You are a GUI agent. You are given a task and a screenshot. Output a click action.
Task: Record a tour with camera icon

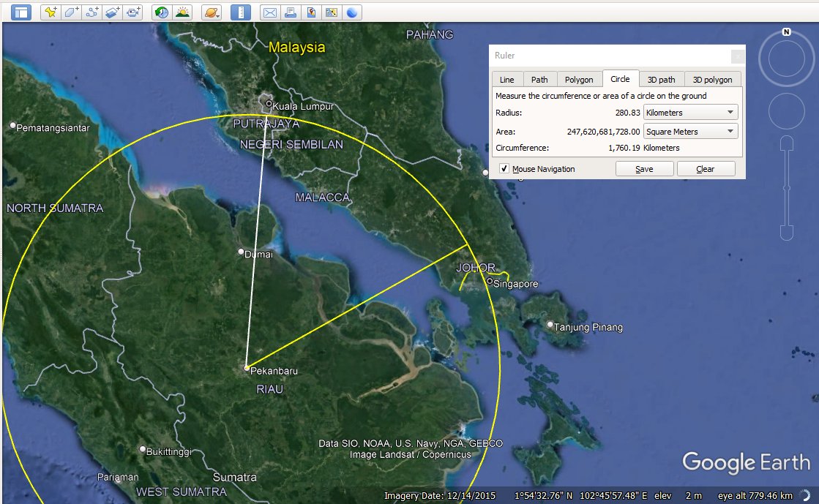(x=132, y=12)
